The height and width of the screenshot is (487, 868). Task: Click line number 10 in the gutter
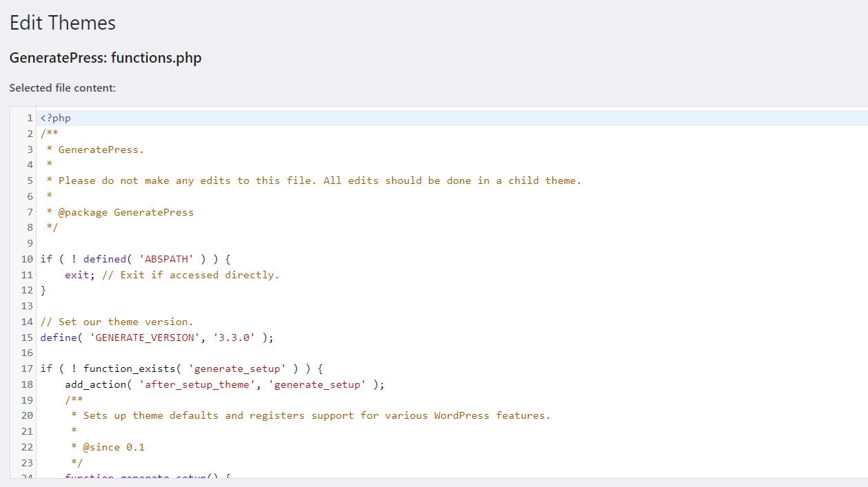(27, 259)
